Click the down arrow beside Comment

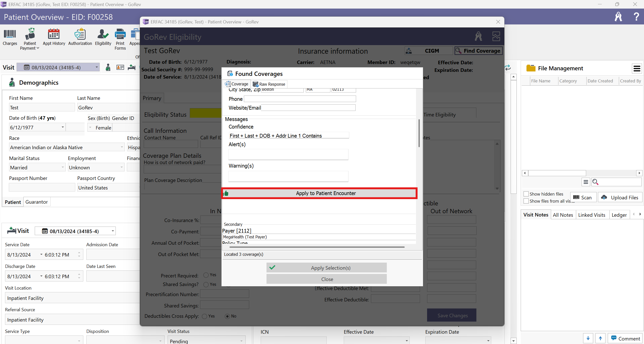coord(588,338)
